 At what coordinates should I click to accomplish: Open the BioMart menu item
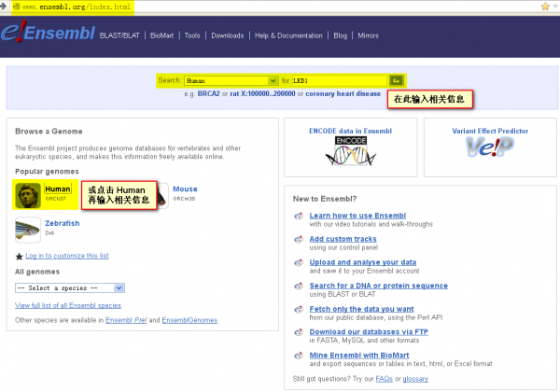(161, 35)
